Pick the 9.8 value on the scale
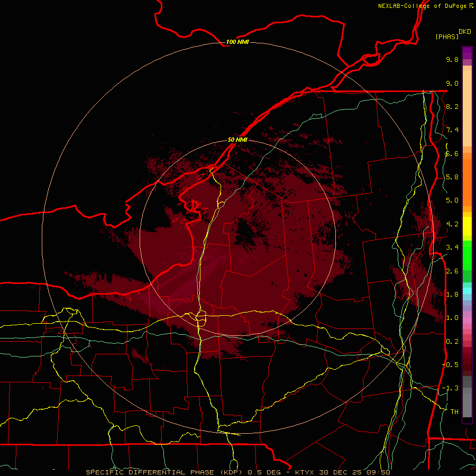This screenshot has height=476, width=476. pos(452,59)
